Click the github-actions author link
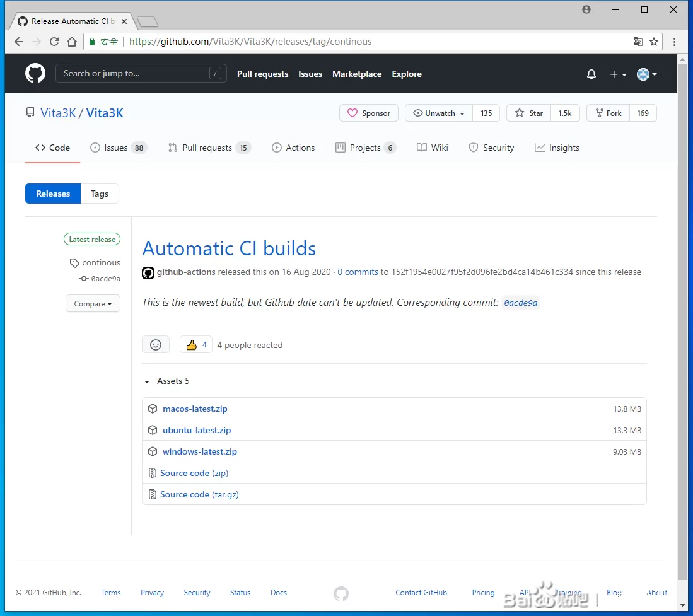The height and width of the screenshot is (616, 693). point(186,272)
